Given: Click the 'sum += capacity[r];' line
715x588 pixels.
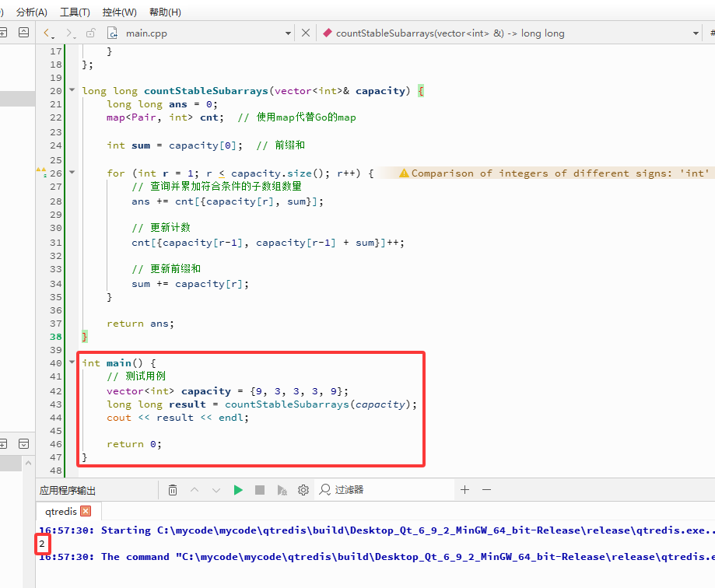Looking at the screenshot, I should (190, 284).
